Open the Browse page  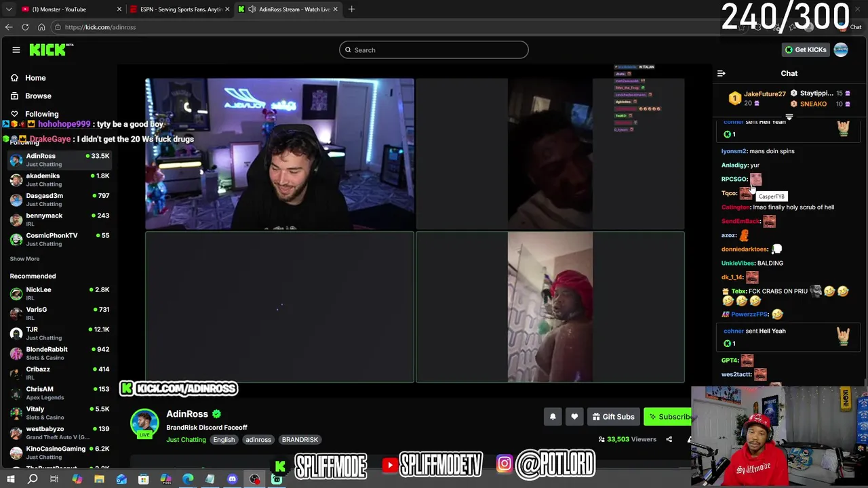pos(38,96)
